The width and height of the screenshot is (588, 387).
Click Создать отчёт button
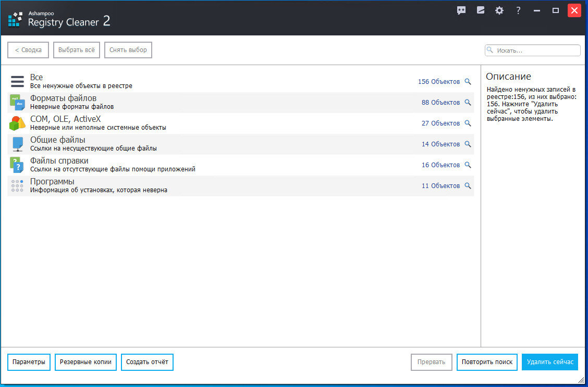147,363
